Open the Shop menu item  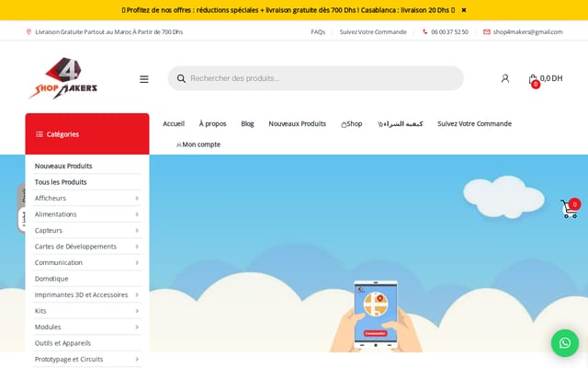(352, 123)
